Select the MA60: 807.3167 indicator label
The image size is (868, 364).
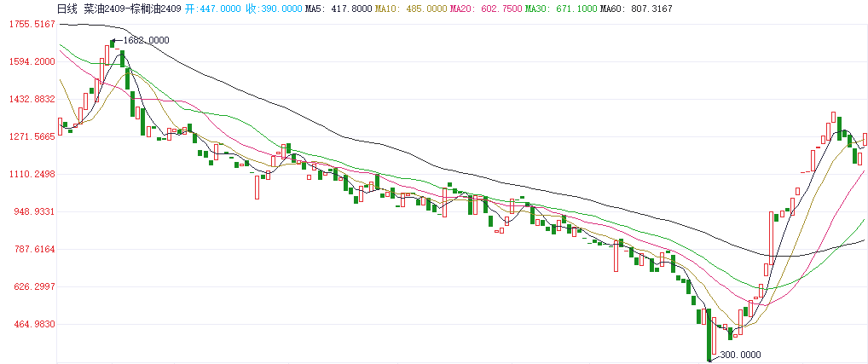636,9
